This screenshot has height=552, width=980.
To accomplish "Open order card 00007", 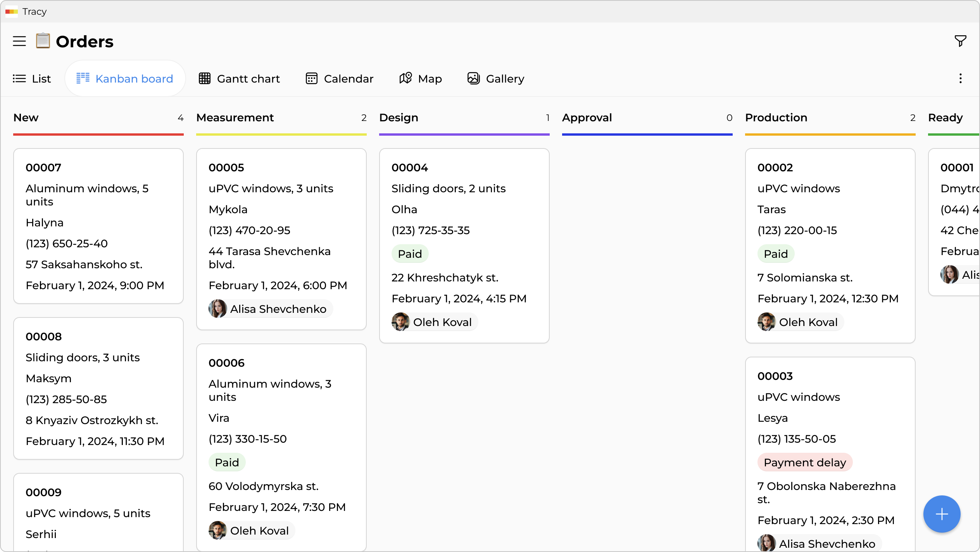I will click(98, 226).
